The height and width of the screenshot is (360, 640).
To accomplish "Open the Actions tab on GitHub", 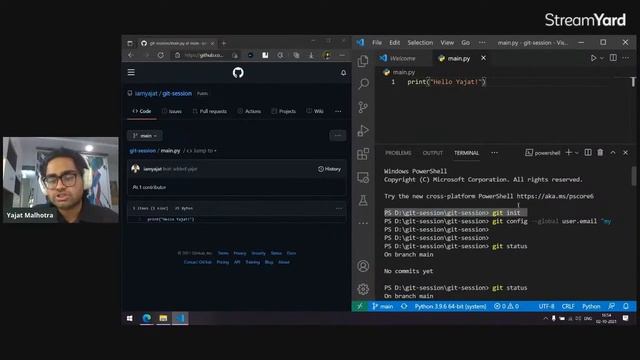I will coord(249,111).
